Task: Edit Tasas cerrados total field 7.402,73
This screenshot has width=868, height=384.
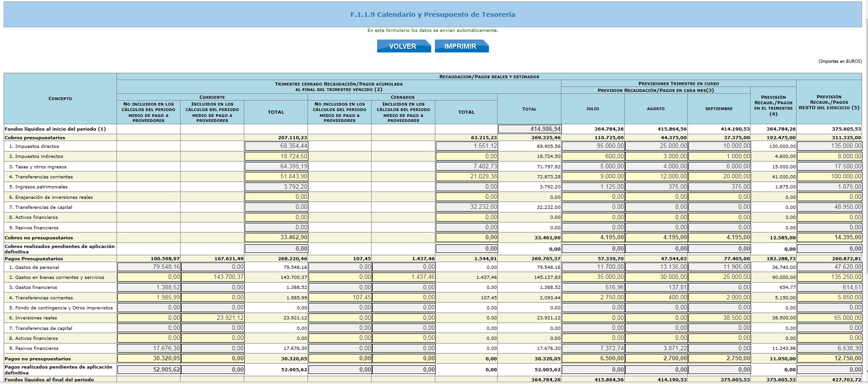Action: click(467, 167)
